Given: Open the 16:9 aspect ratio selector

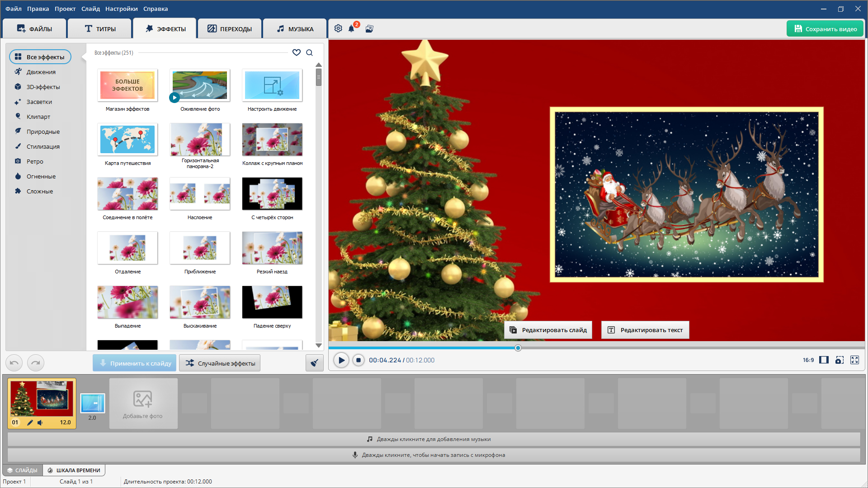Looking at the screenshot, I should pos(808,360).
